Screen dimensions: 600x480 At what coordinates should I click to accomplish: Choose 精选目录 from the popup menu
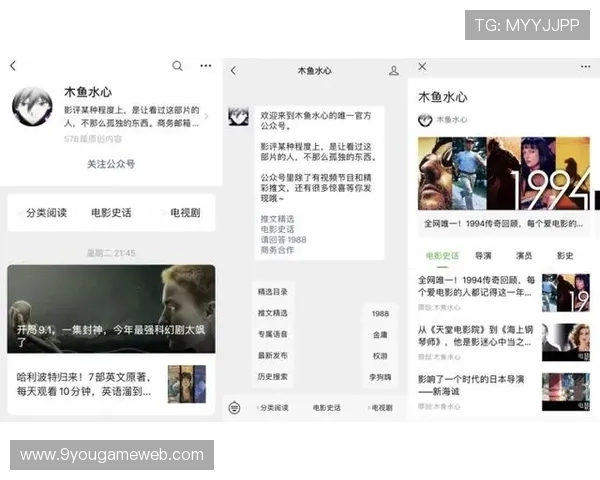pos(273,292)
